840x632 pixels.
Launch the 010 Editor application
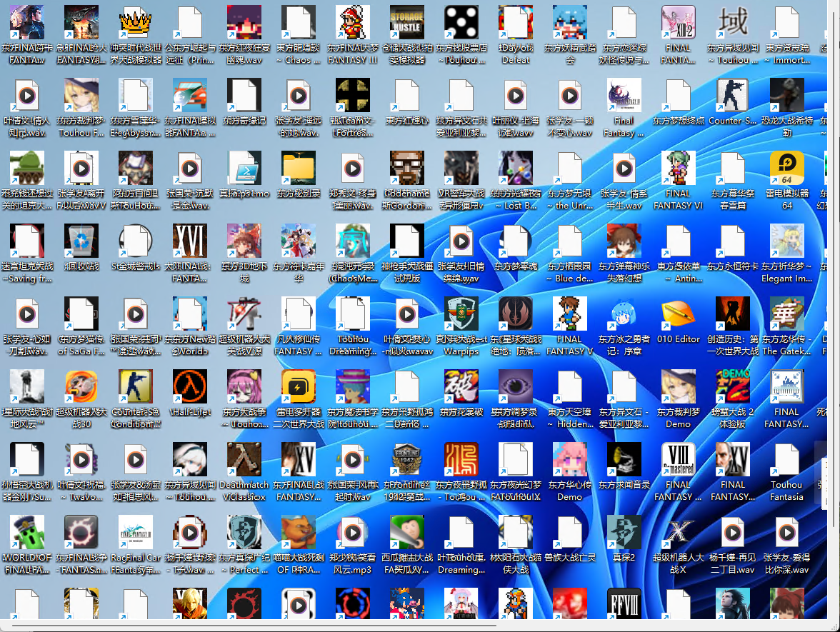point(679,314)
